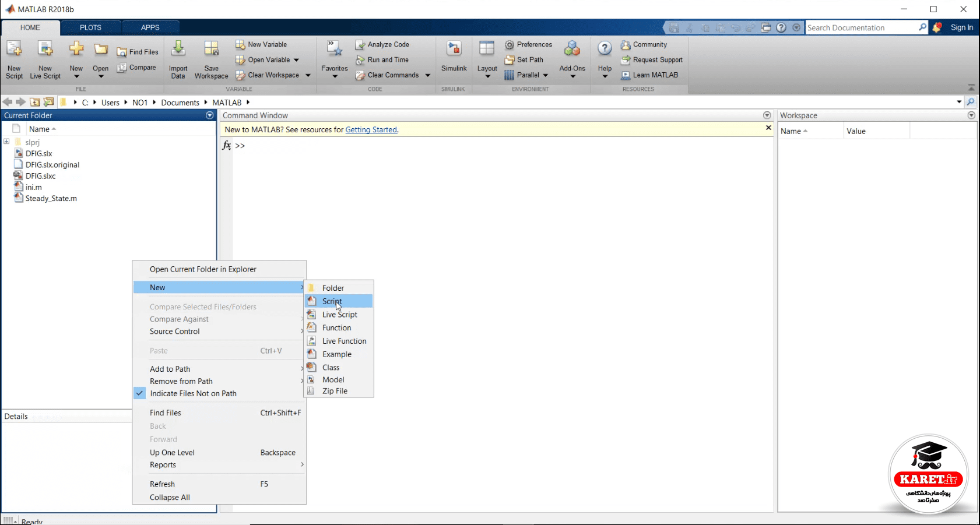
Task: Expand the Clear Commands dropdown arrow
Action: point(427,75)
